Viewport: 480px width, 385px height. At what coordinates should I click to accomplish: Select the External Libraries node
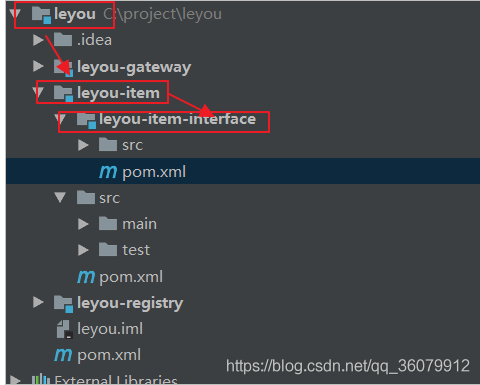tap(116, 380)
